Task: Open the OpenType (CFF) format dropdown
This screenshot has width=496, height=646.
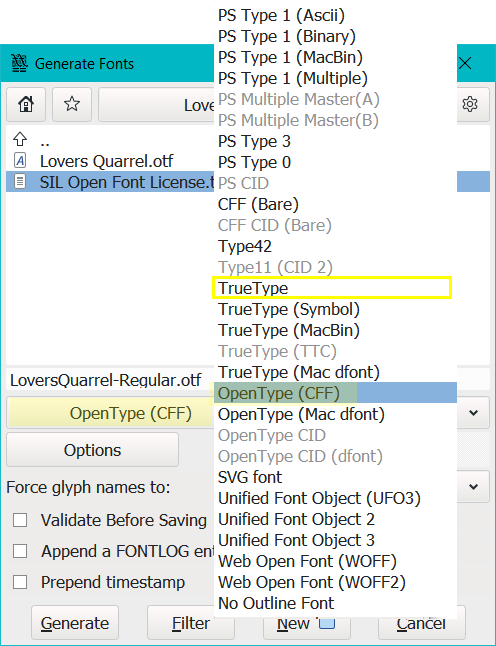Action: [x=110, y=413]
